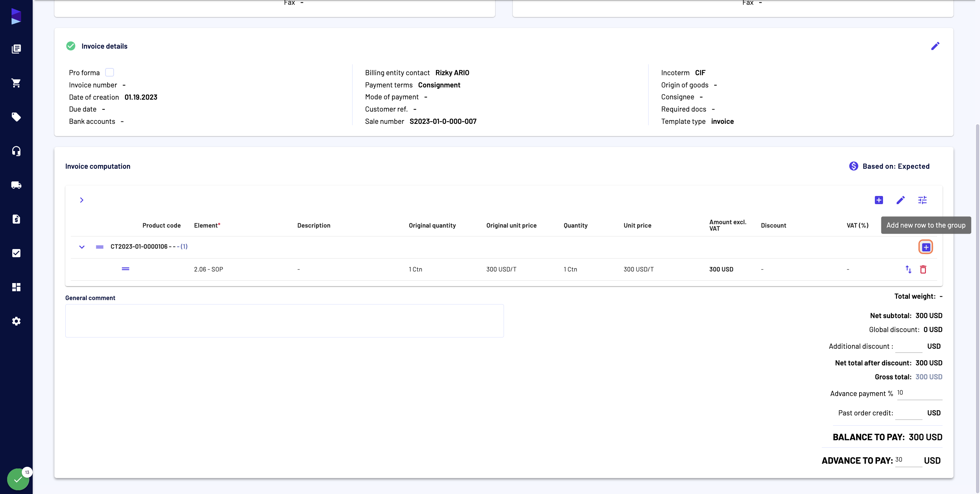Open the library documents sidebar icon
Viewport: 980px width, 494px height.
[x=16, y=49]
